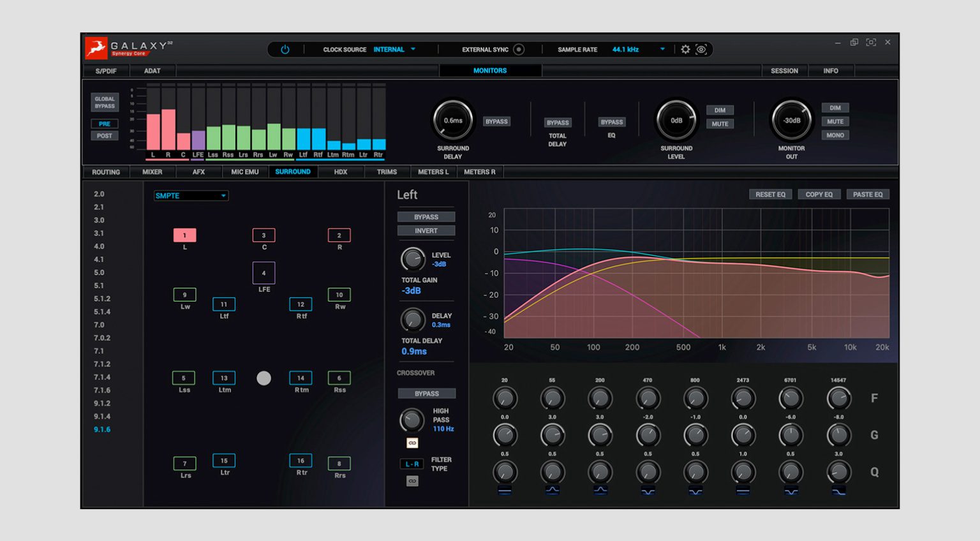Viewport: 980px width, 541px height.
Task: Switch to the MIXER tab
Action: (152, 172)
